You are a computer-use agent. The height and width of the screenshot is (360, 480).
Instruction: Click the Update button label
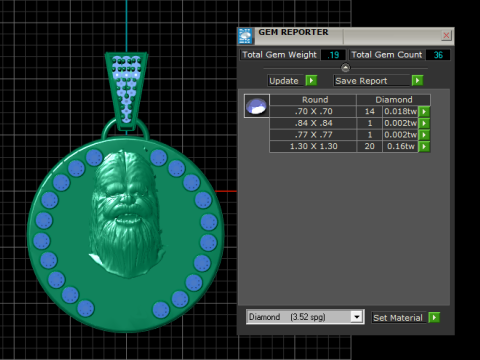pyautogui.click(x=284, y=81)
